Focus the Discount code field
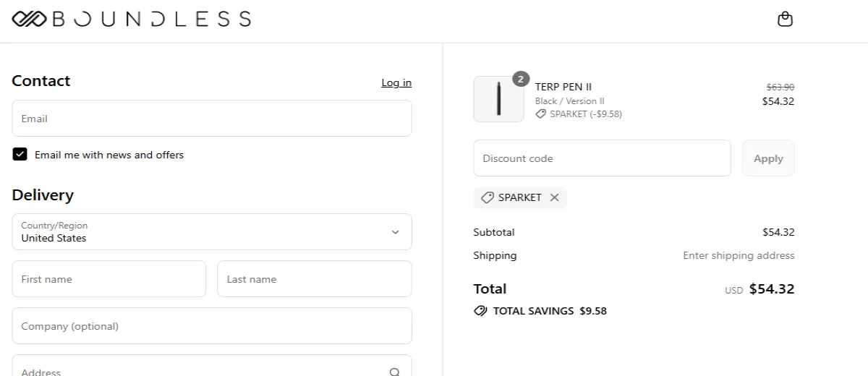This screenshot has width=868, height=376. (x=602, y=158)
